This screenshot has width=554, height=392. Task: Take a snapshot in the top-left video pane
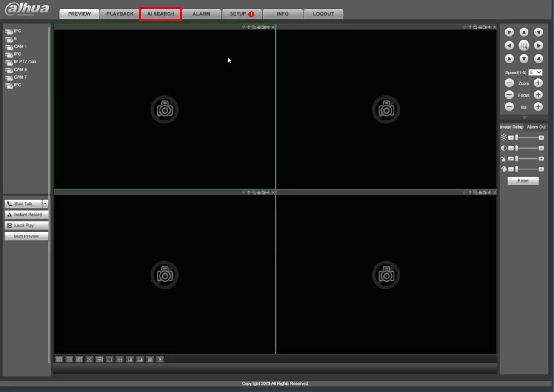tap(264, 27)
